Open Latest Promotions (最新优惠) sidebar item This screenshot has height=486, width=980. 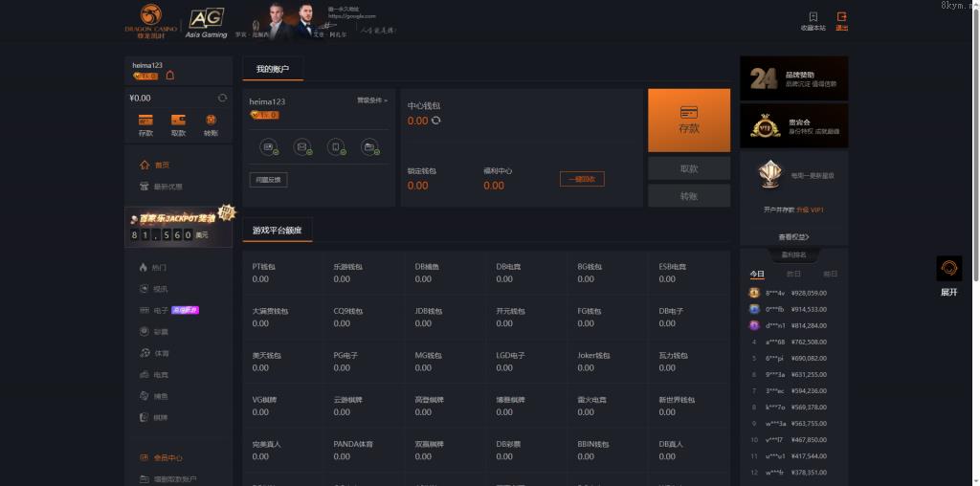coord(167,187)
